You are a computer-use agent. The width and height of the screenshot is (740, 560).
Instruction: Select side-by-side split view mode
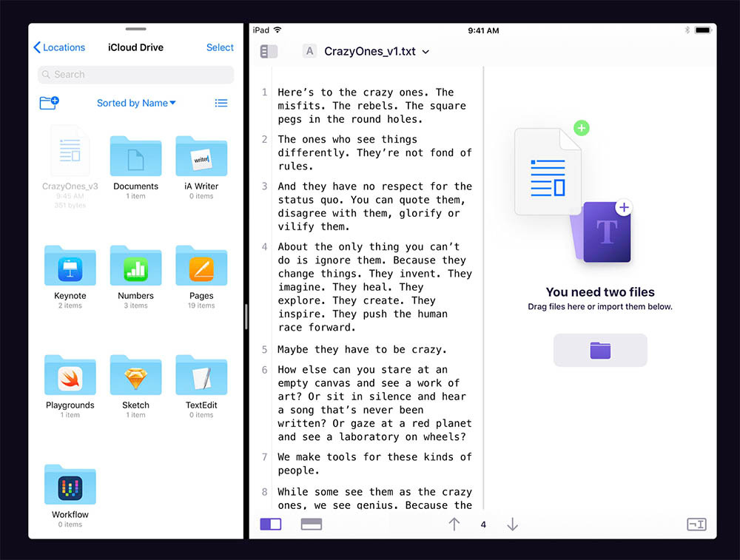tap(271, 524)
